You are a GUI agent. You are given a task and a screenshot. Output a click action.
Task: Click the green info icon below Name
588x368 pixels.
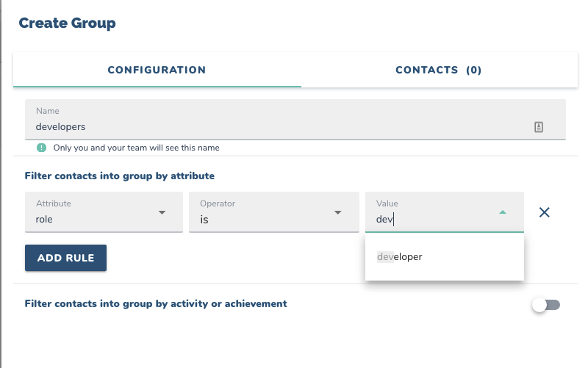pyautogui.click(x=42, y=148)
